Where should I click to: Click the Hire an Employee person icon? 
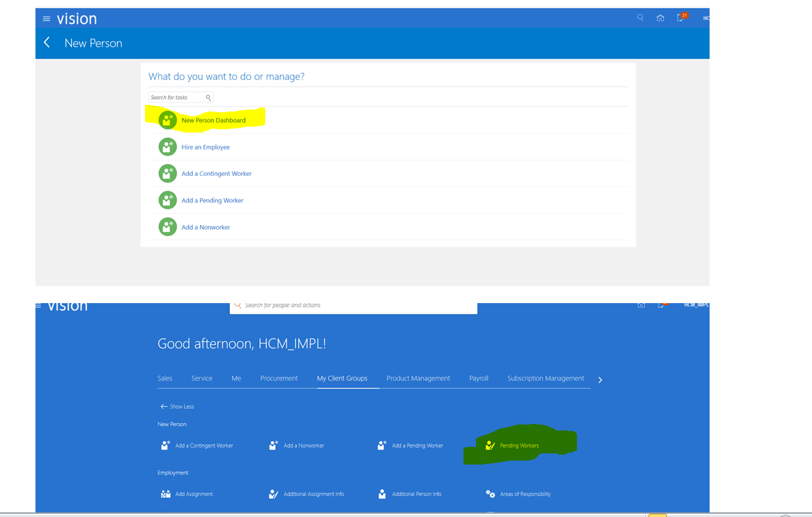pyautogui.click(x=167, y=146)
